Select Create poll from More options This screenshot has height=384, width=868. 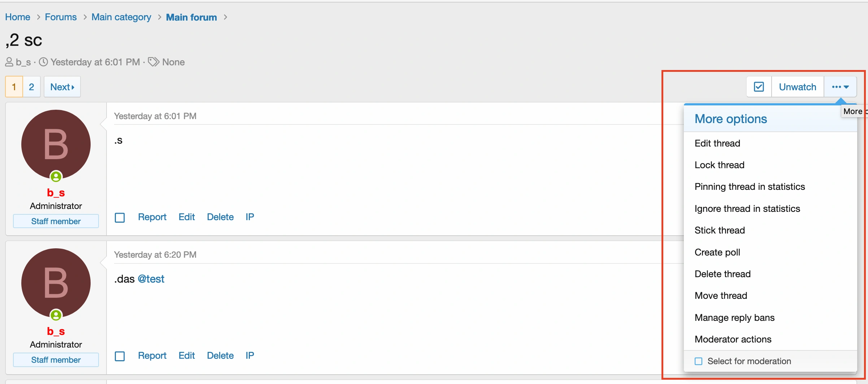[717, 252]
